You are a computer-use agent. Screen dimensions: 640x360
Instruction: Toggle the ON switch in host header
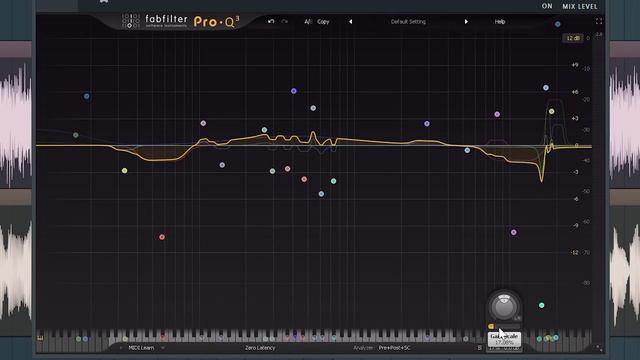pos(547,6)
